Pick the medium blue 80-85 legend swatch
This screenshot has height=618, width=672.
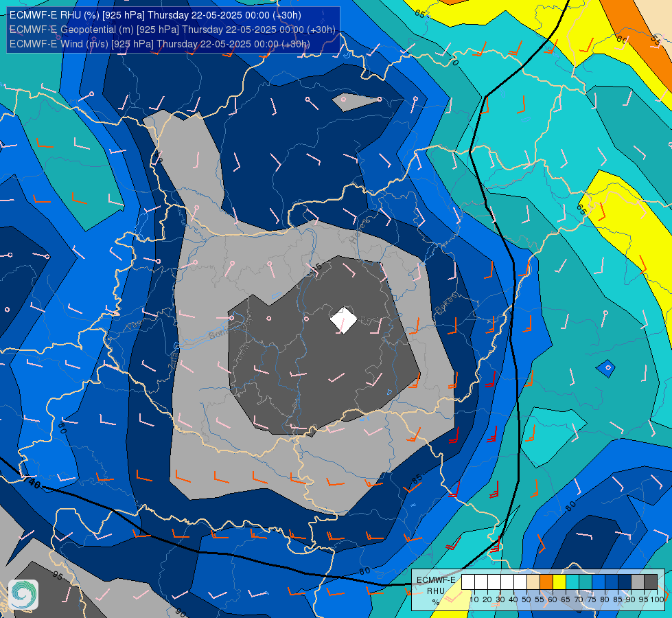tap(612, 582)
